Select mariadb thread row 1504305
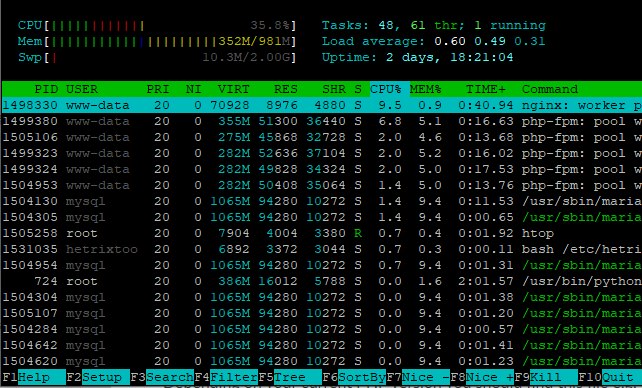Viewport: 642px width, 388px height. [322, 217]
